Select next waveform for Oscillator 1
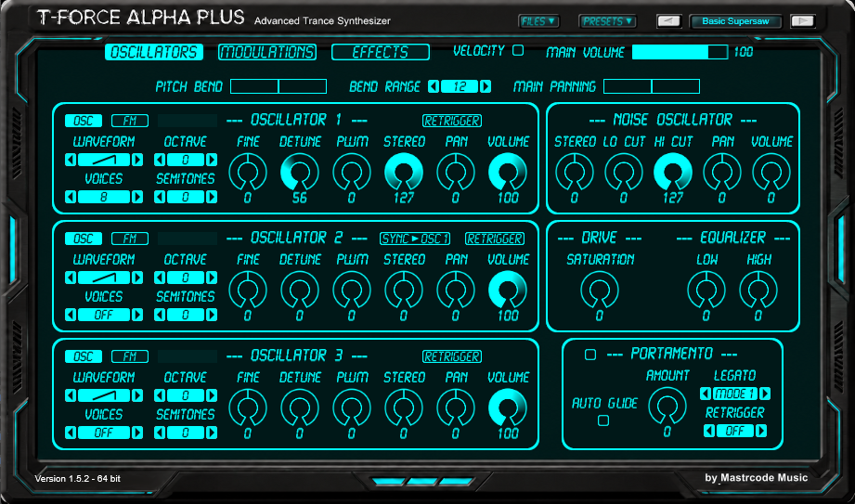Image resolution: width=855 pixels, height=504 pixels. click(x=137, y=160)
